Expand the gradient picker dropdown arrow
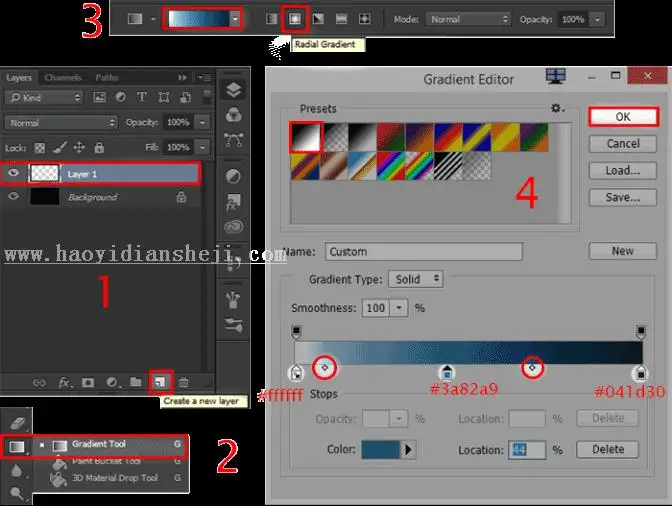The height and width of the screenshot is (506, 672). 235,19
